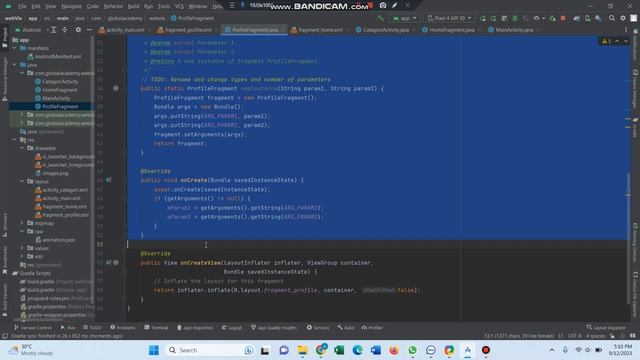Image resolution: width=640 pixels, height=360 pixels.
Task: Collapse the raw folder
Action: coord(22,231)
